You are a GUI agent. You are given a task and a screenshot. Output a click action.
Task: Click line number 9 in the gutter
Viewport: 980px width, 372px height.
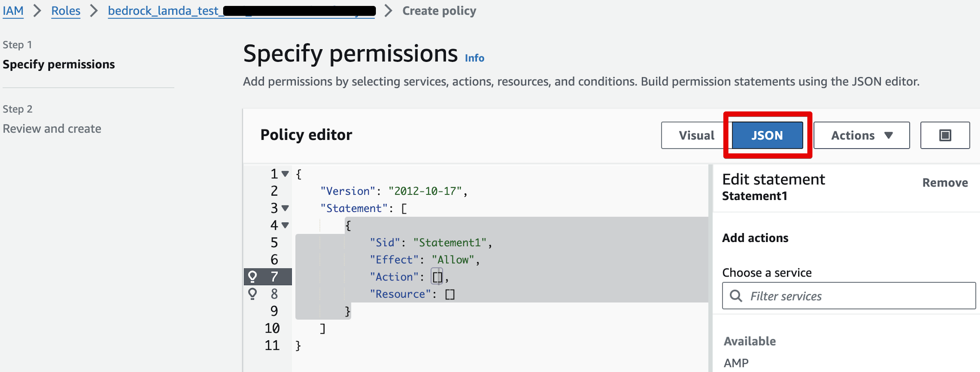(x=274, y=311)
